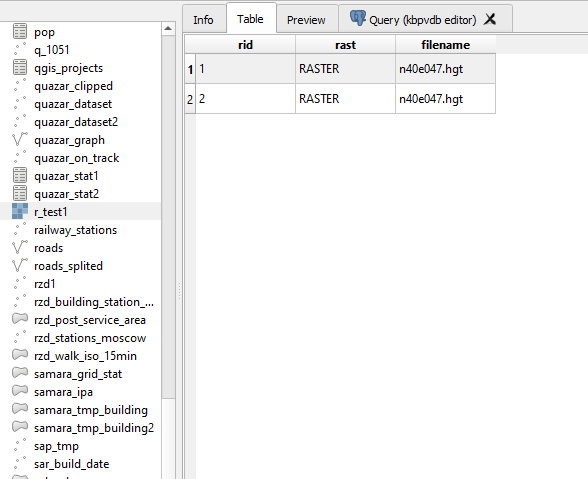Select the sap_tmp layer
588x479 pixels.
(x=56, y=446)
